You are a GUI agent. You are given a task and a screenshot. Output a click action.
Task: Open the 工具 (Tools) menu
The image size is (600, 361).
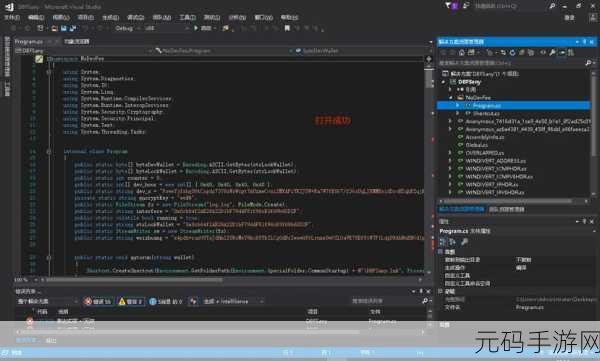(x=188, y=17)
